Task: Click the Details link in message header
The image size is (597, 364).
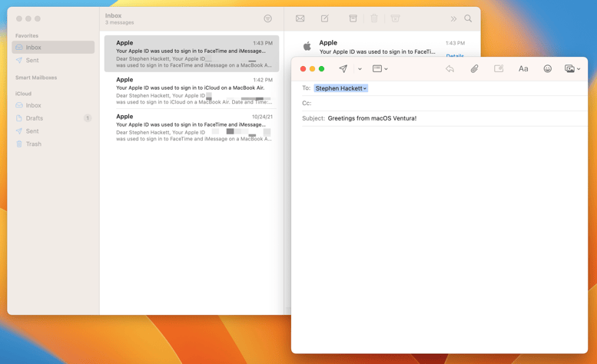Action: (x=455, y=55)
